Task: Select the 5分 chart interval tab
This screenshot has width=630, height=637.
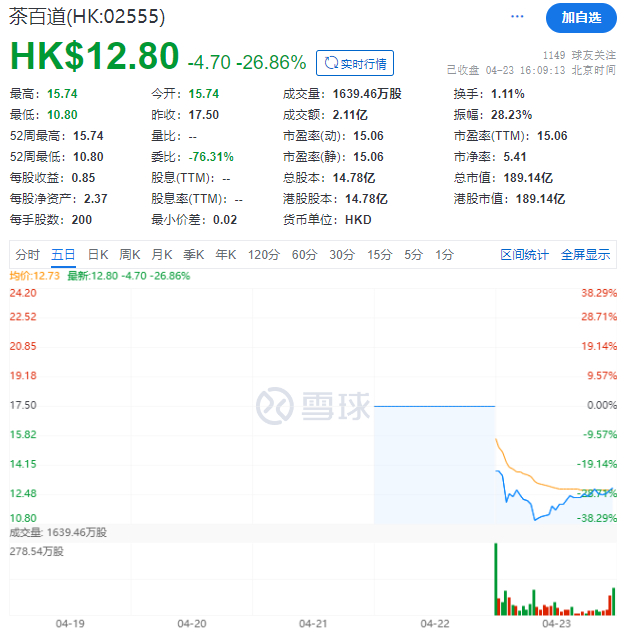Action: pyautogui.click(x=413, y=255)
